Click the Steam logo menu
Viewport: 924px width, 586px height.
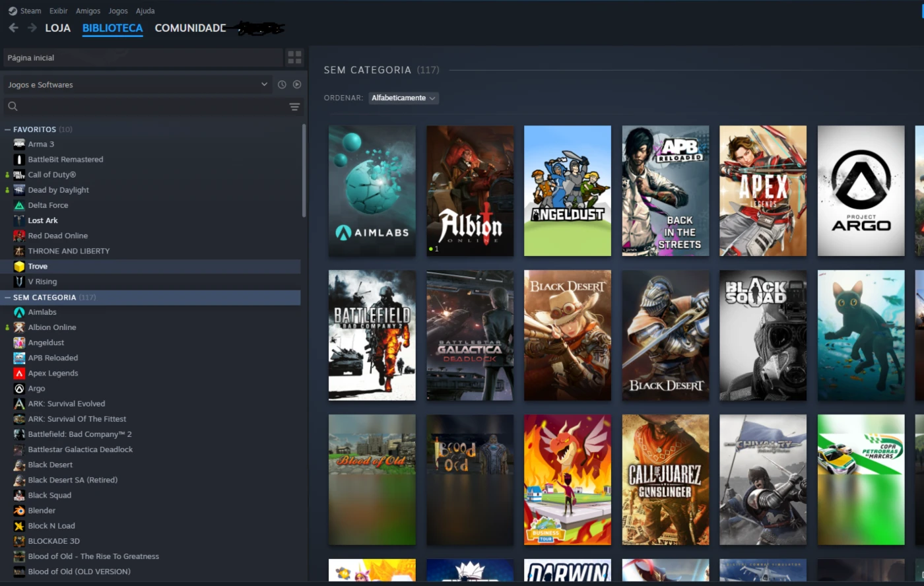pos(13,11)
